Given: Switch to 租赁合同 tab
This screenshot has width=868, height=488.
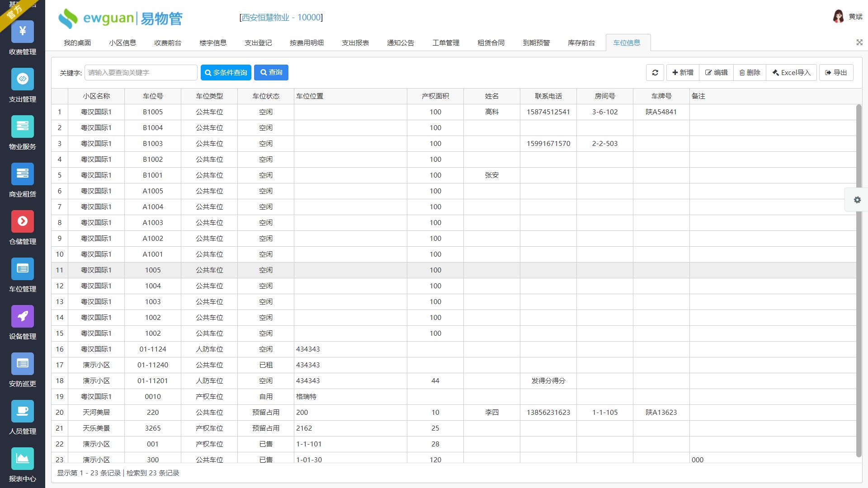Looking at the screenshot, I should click(491, 43).
